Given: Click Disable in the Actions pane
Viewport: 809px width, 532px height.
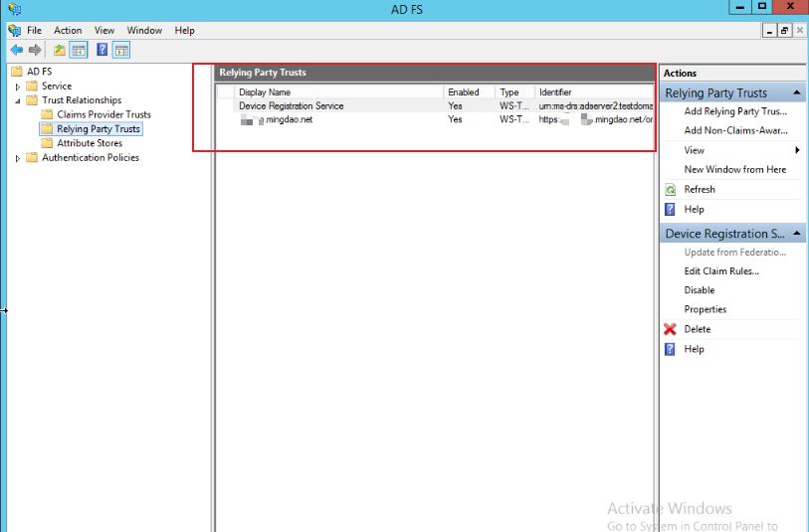Looking at the screenshot, I should point(700,290).
